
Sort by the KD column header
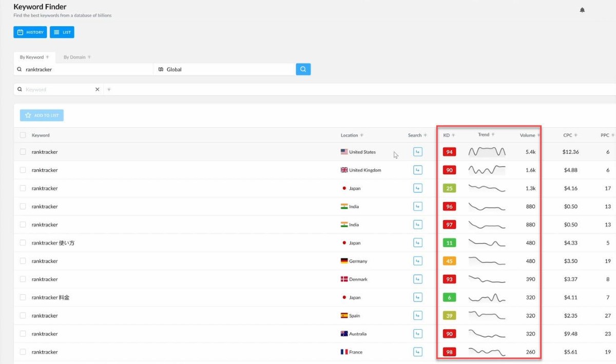pyautogui.click(x=449, y=135)
